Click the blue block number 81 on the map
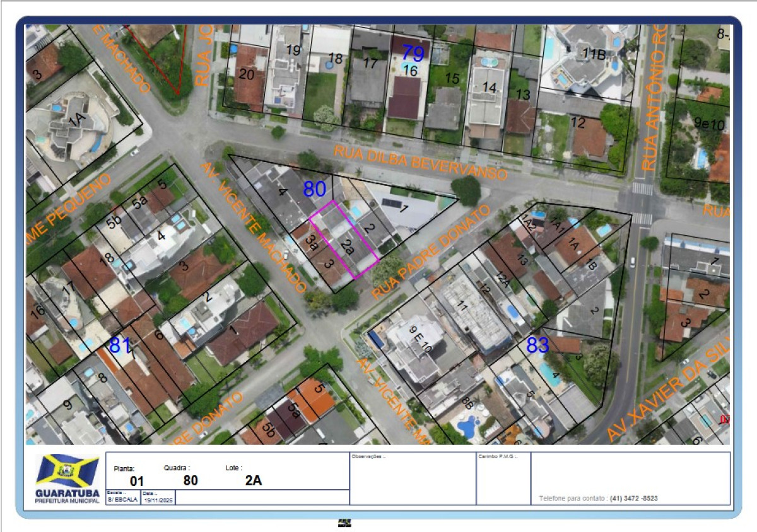 [119, 345]
